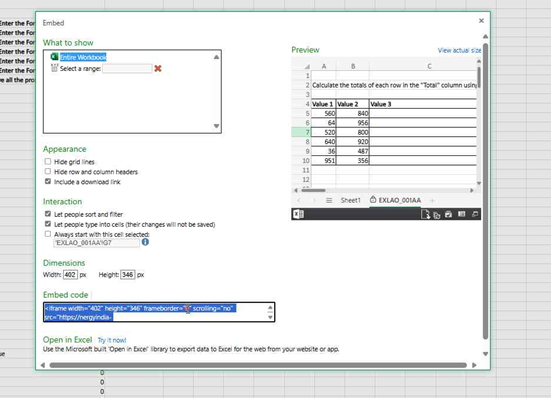Click the full-size view icon in preview footer
The width and height of the screenshot is (551, 398).
point(475,214)
